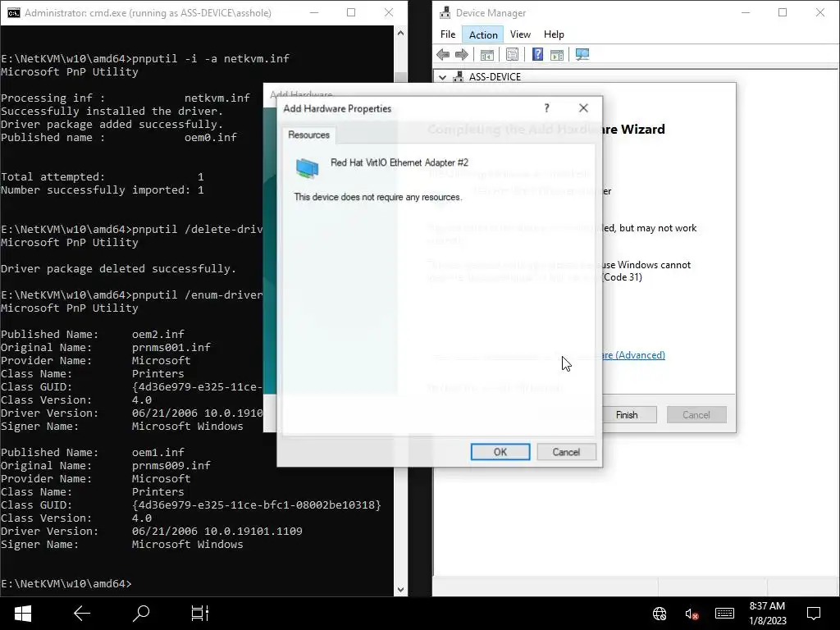Click the clock showing 8:37 AM
840x630 pixels.
coord(767,606)
